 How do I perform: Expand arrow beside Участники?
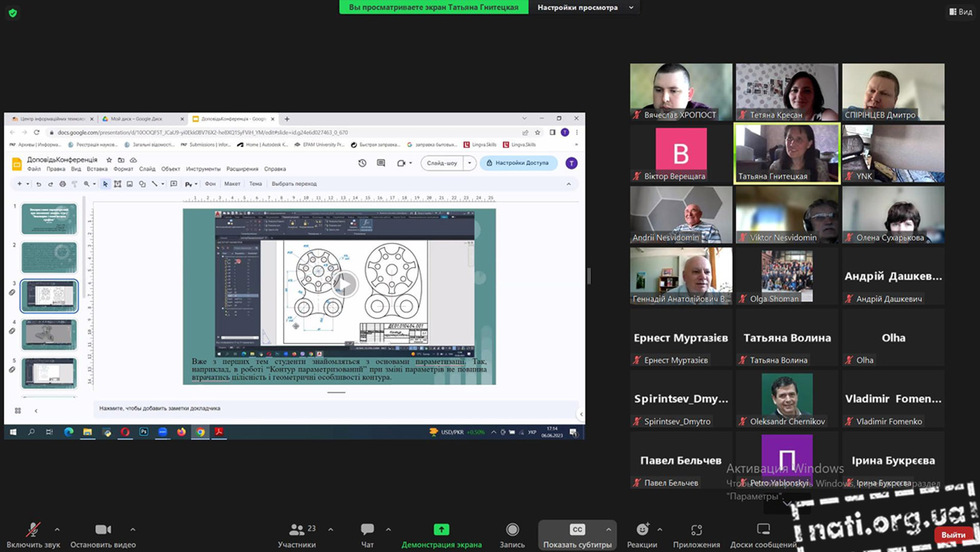[x=330, y=529]
